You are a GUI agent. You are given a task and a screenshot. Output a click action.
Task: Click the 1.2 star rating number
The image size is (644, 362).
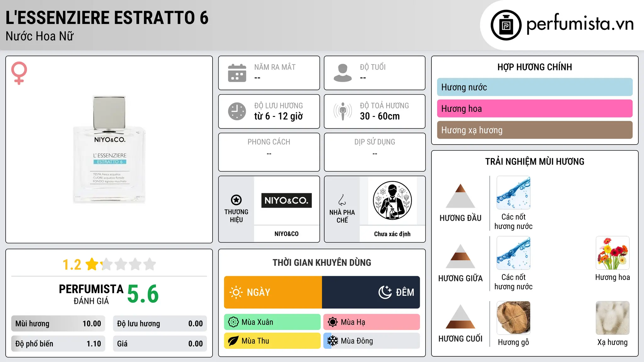tap(72, 265)
